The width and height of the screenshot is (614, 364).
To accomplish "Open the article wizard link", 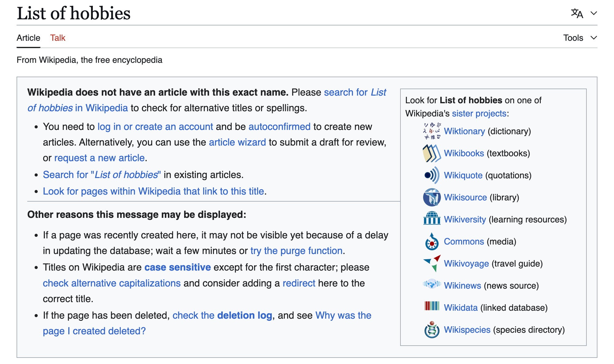I will 237,142.
